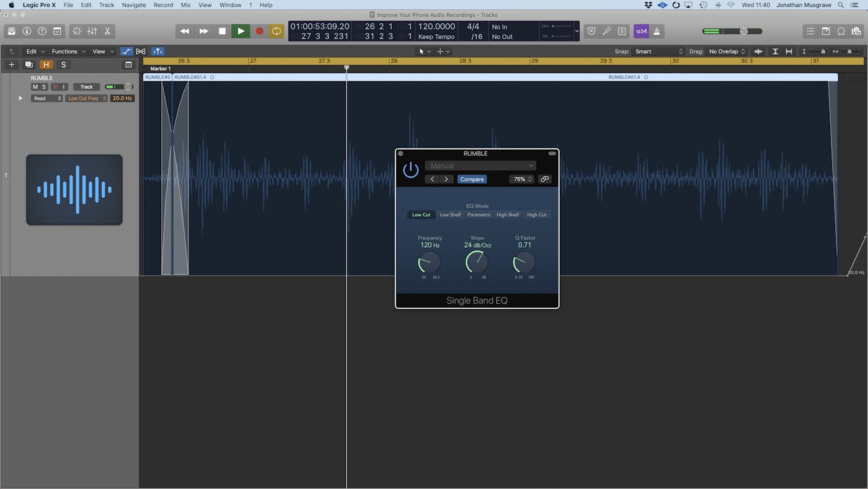
Task: Click the Track automation mode button
Action: (86, 87)
